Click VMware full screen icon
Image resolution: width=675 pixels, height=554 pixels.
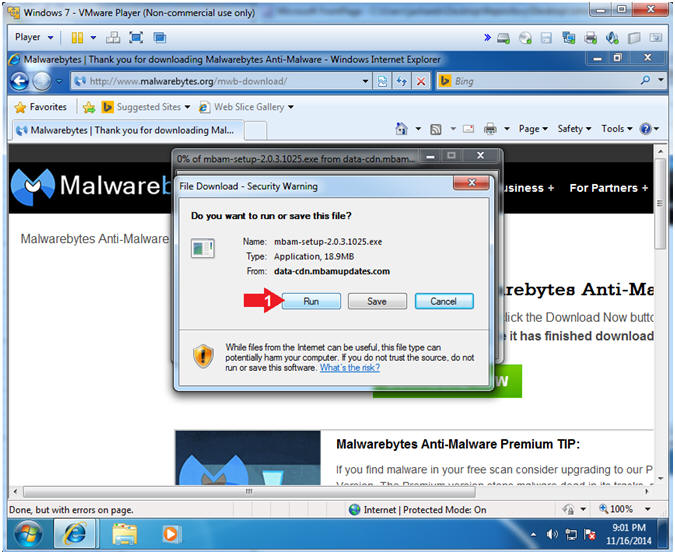coord(136,38)
